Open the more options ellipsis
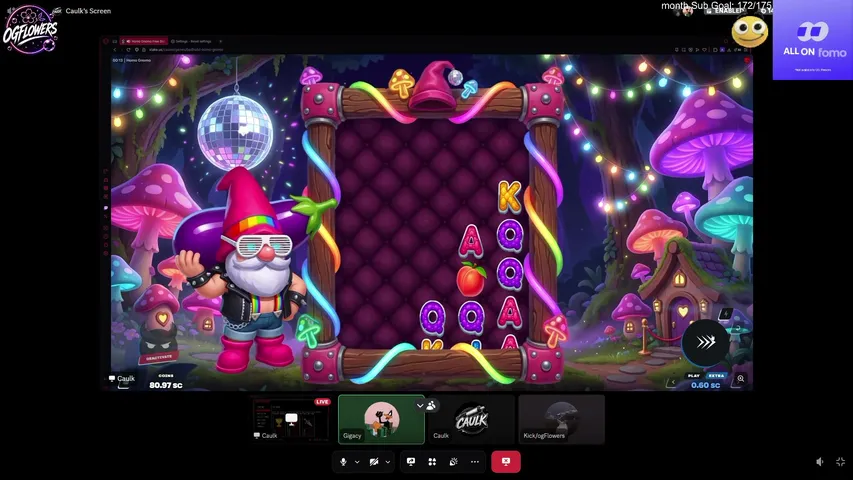 474,461
